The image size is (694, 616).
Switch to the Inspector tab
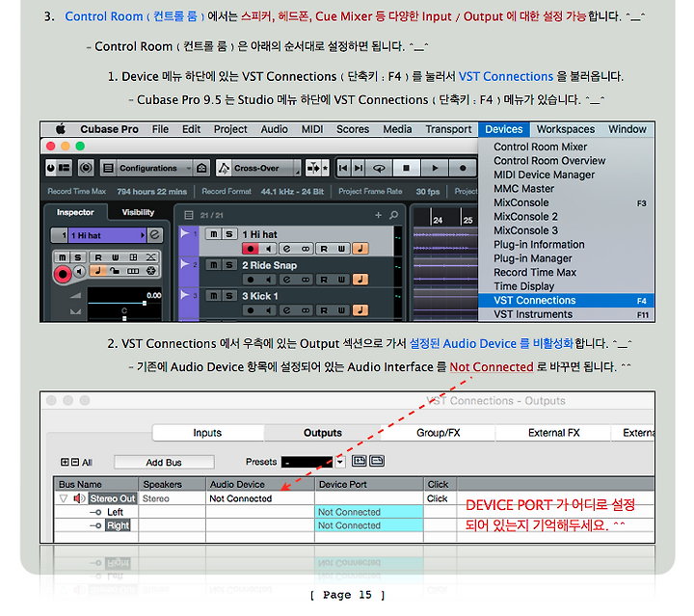[75, 212]
